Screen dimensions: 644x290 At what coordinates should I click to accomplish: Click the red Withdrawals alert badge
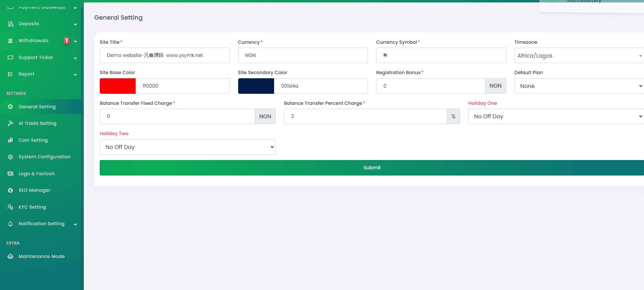coord(67,41)
